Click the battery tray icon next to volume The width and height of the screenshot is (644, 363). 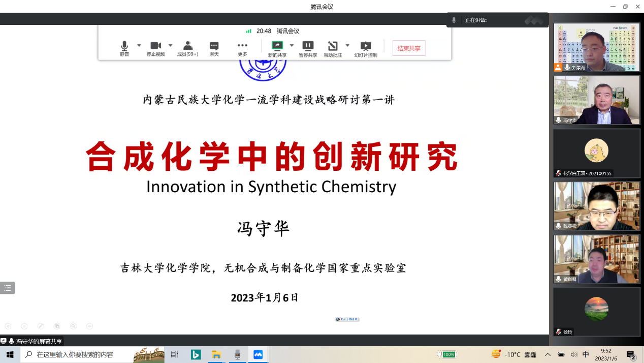coord(561,354)
